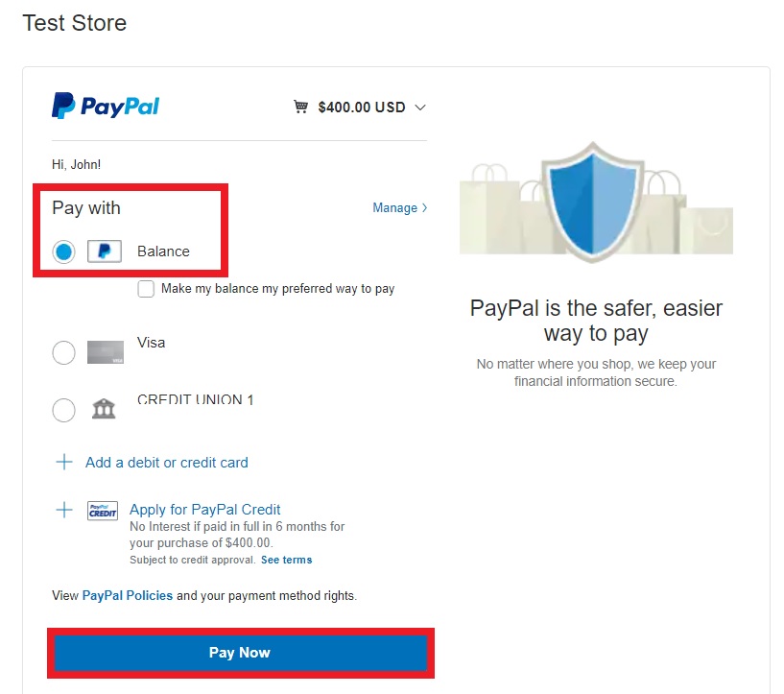Click the PayPal logo
784x694 pixels.
[x=106, y=106]
